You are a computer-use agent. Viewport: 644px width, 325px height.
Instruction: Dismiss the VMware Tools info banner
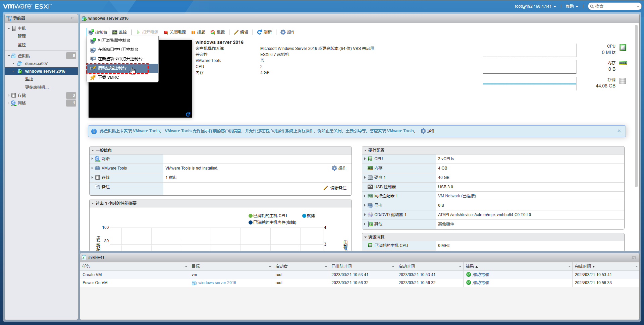[x=619, y=131]
